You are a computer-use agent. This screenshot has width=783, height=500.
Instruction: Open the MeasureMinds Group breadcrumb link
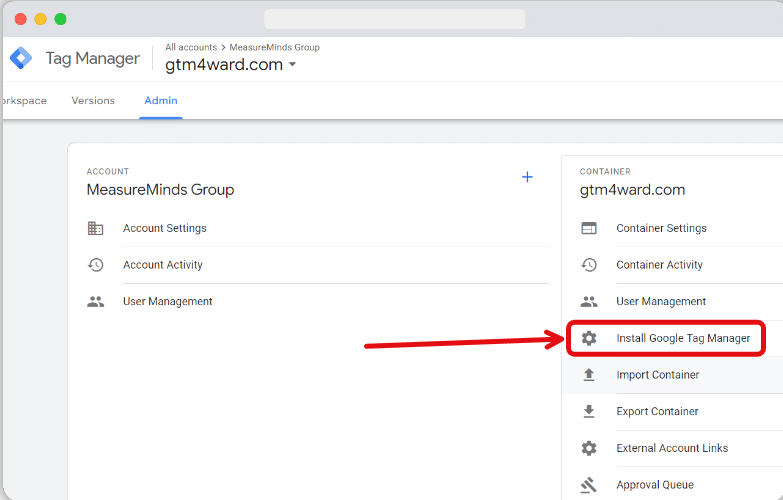coord(274,47)
